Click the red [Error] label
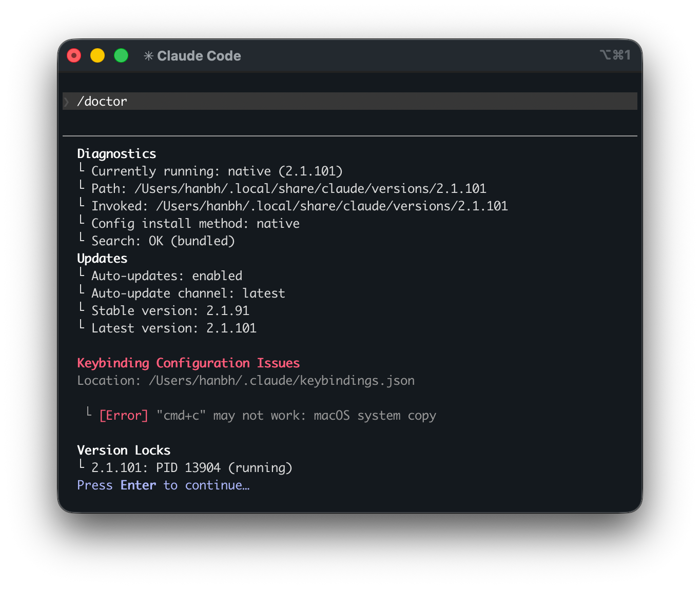This screenshot has width=700, height=589. pyautogui.click(x=124, y=416)
